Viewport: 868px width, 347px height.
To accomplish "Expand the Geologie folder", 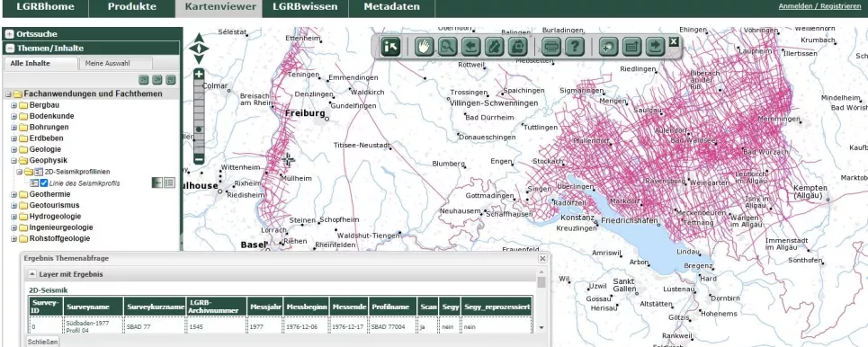I will pos(13,149).
